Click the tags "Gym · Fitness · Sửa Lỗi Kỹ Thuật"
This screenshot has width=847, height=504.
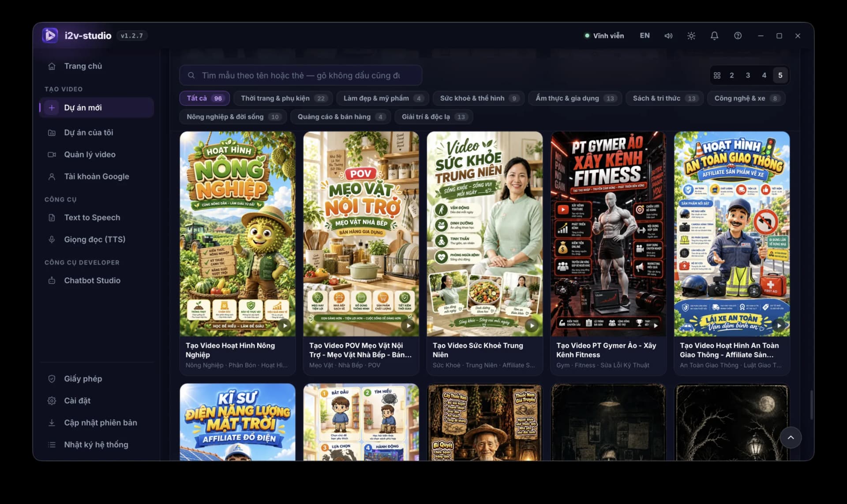tap(603, 365)
